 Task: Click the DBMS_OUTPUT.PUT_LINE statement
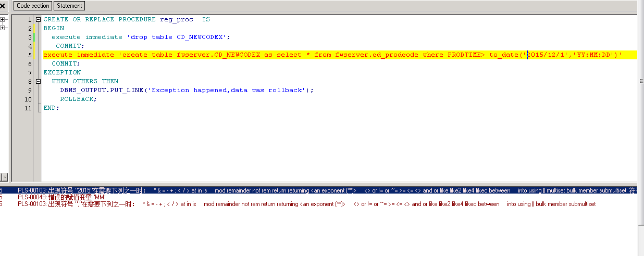pos(187,91)
